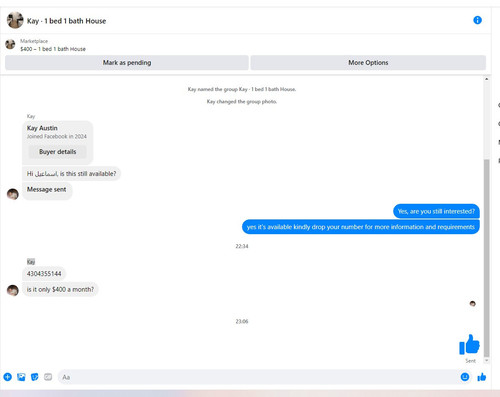Send a thumbs up like
This screenshot has width=500, height=397.
pyautogui.click(x=482, y=377)
